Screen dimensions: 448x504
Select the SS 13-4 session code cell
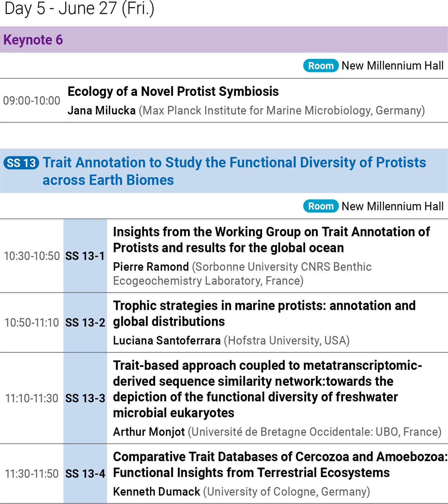point(85,474)
